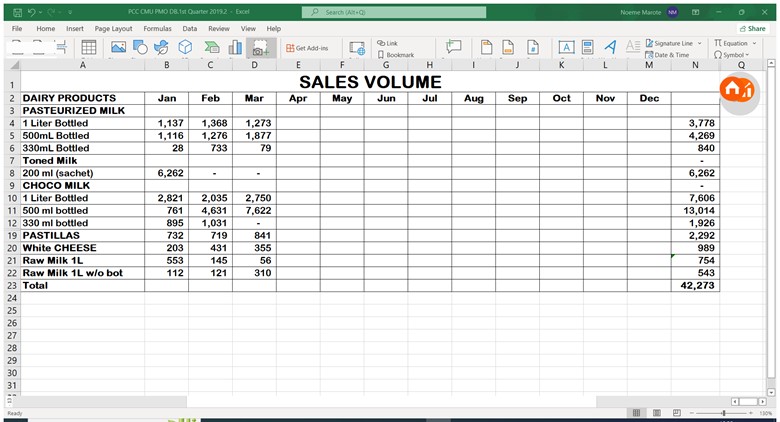Click the zoom slider handle in the status bar
The height and width of the screenshot is (422, 780).
[x=724, y=413]
